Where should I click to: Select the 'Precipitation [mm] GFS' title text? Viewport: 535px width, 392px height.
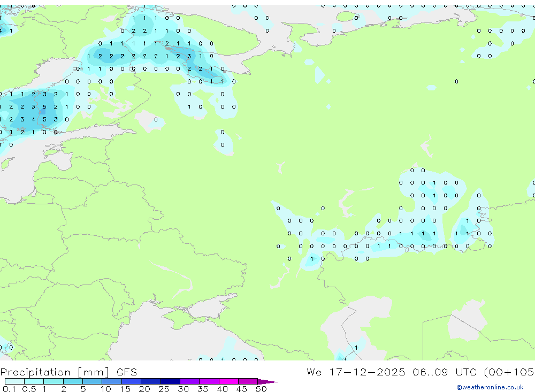pyautogui.click(x=68, y=372)
